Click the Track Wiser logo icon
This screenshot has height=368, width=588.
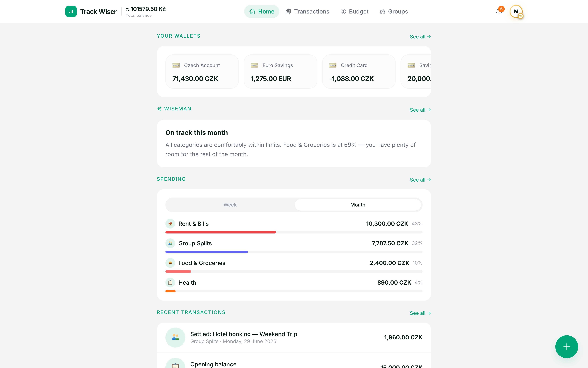pos(71,11)
